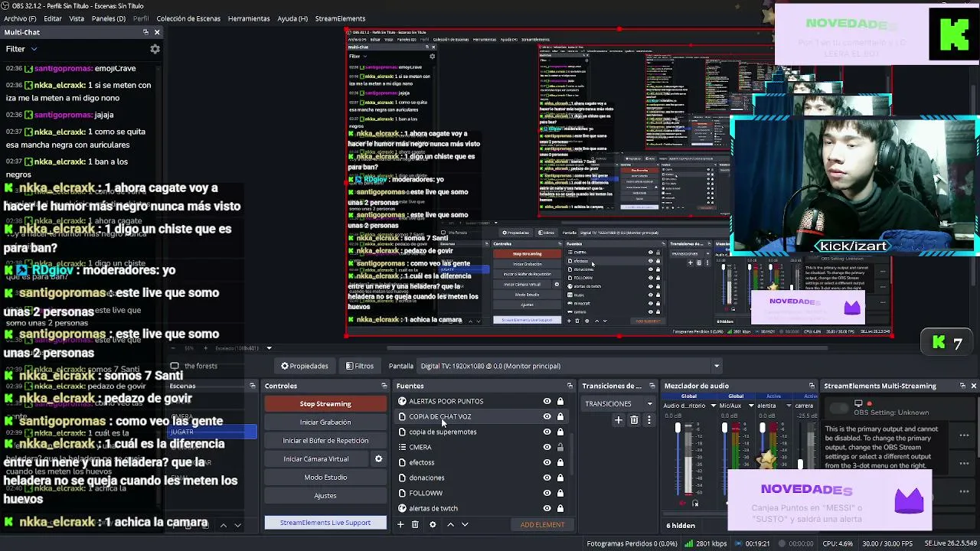Undock the Transiciones de escena panel
This screenshot has width=980, height=551.
652,386
